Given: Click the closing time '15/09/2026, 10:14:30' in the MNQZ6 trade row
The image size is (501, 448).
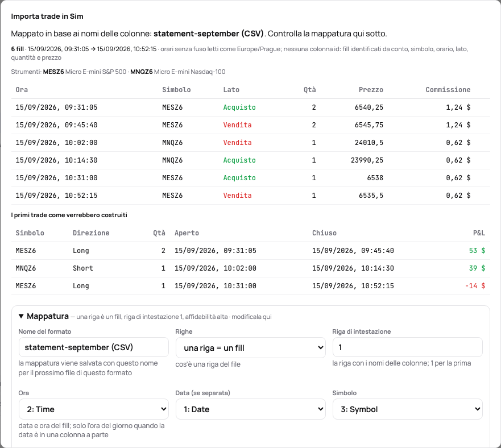Looking at the screenshot, I should pyautogui.click(x=353, y=268).
